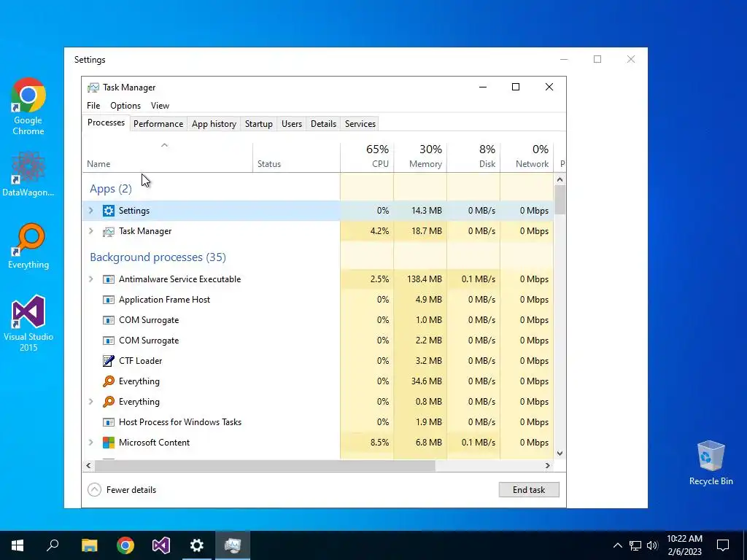Click the Task Manager taskbar icon
The height and width of the screenshot is (560, 747).
coord(233,545)
